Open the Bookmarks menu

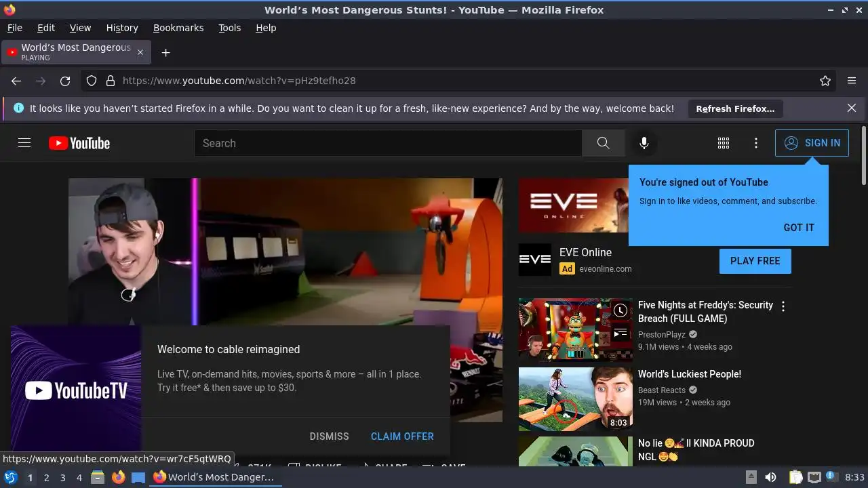(178, 28)
